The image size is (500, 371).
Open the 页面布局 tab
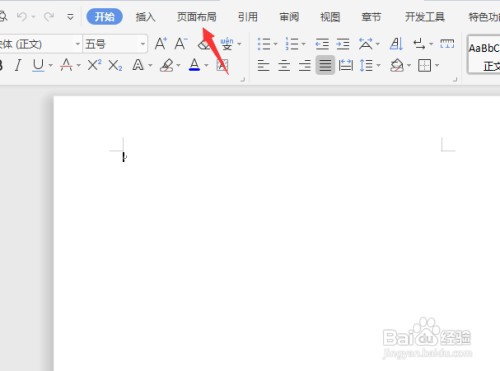tap(196, 17)
